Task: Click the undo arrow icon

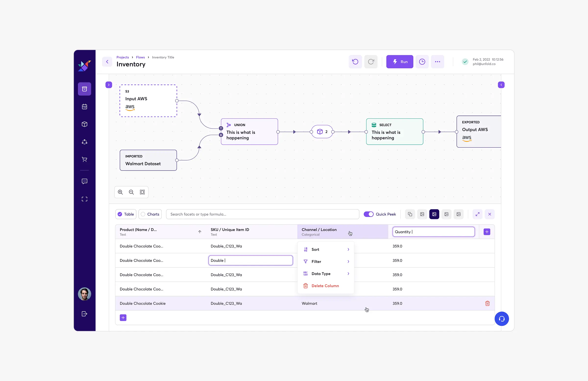Action: [x=355, y=62]
